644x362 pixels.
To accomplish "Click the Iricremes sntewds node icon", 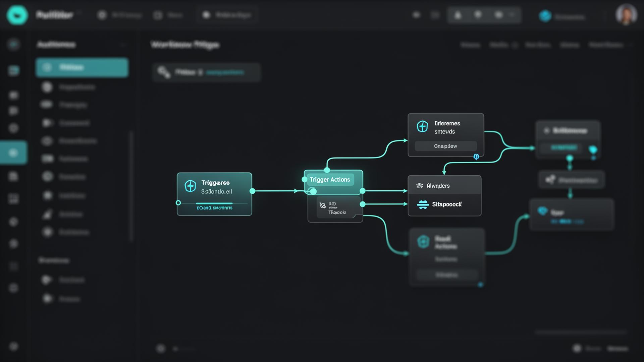I will pyautogui.click(x=422, y=127).
